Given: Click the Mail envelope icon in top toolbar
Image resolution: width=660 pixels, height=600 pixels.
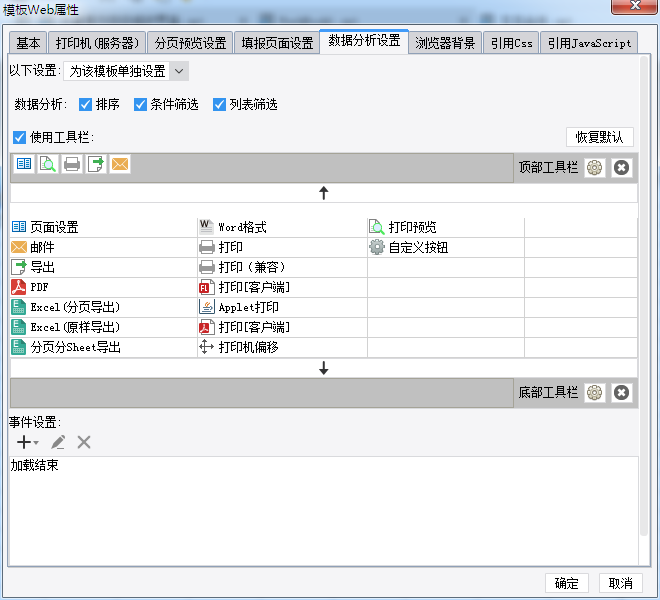Looking at the screenshot, I should pos(120,164).
